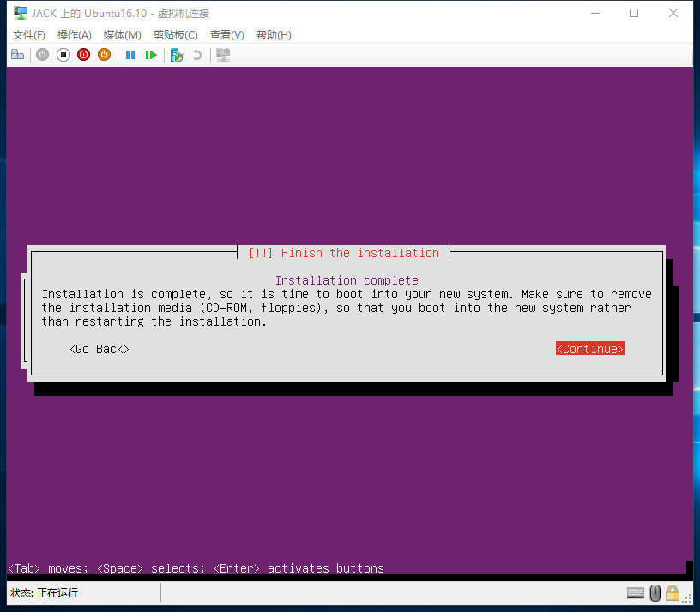Shut down the VM with the red icon

tap(83, 55)
